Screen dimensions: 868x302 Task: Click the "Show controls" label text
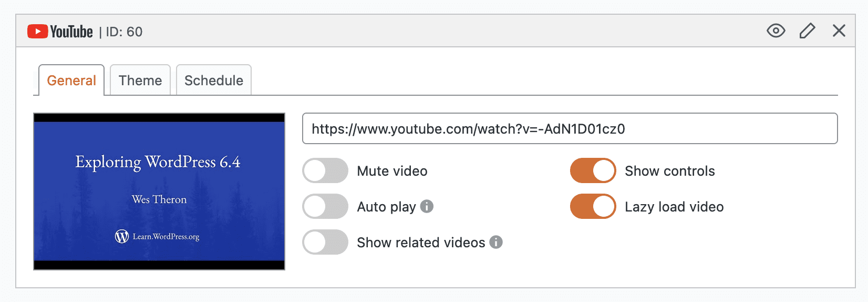point(669,171)
